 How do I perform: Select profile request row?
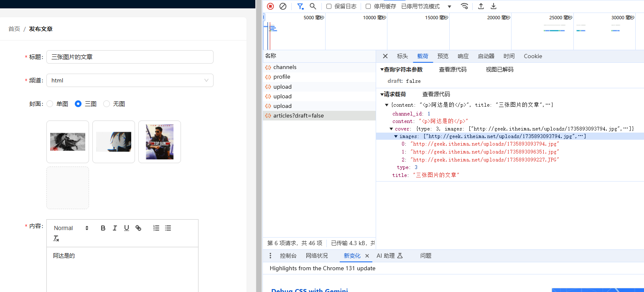click(x=319, y=77)
